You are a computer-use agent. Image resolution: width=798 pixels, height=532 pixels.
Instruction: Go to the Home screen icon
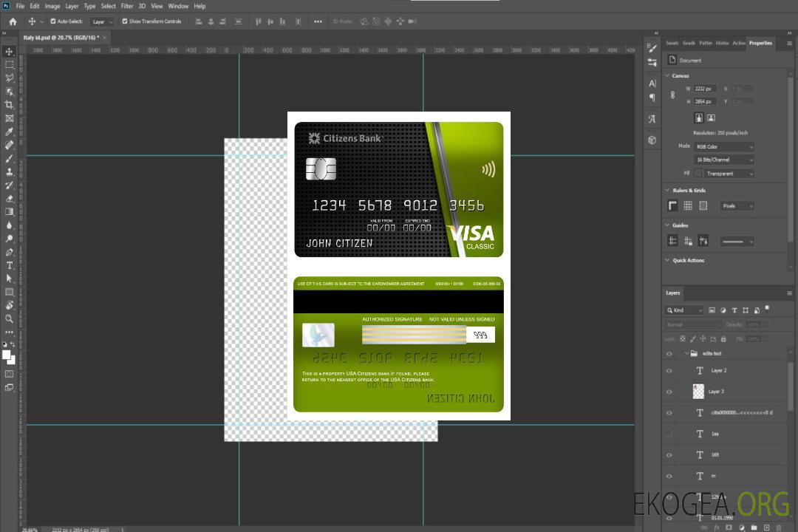[x=13, y=21]
